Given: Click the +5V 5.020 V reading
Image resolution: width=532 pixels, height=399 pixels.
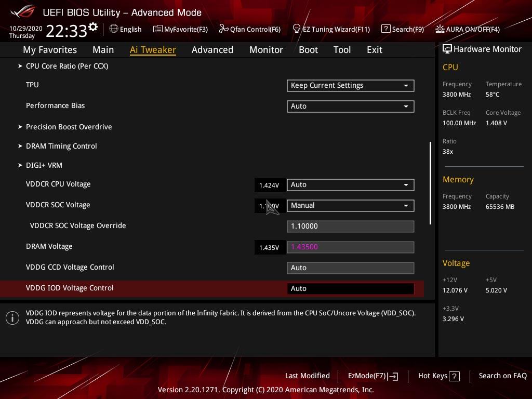Looking at the screenshot, I should [496, 290].
